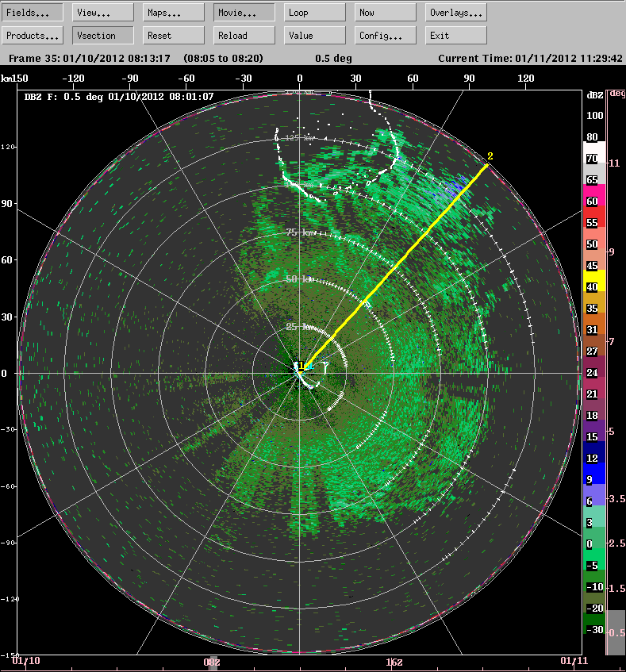Enable the Value readout button
This screenshot has width=626, height=672.
[314, 36]
